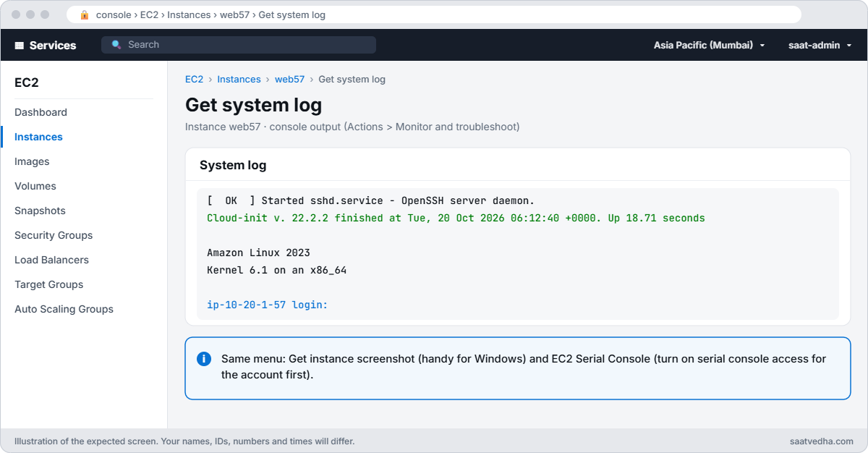Click the System log panel title
This screenshot has height=453, width=868.
pyautogui.click(x=233, y=165)
